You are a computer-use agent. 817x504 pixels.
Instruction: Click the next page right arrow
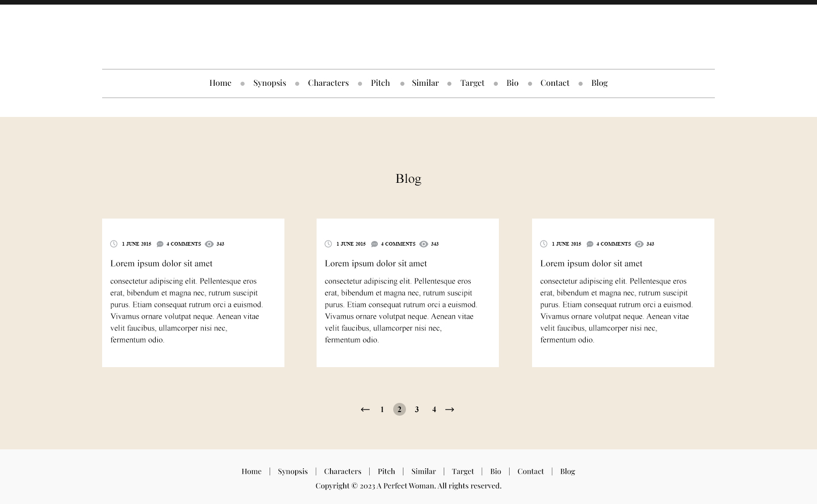[x=449, y=410]
